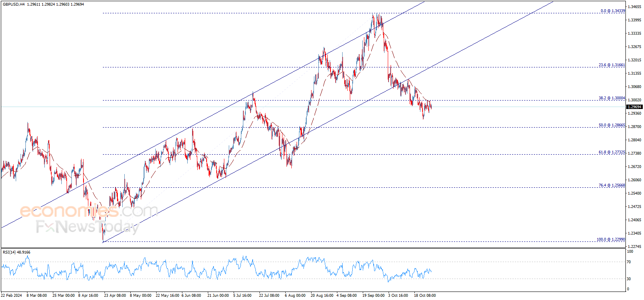Click price axis value 1.33335

point(635,34)
